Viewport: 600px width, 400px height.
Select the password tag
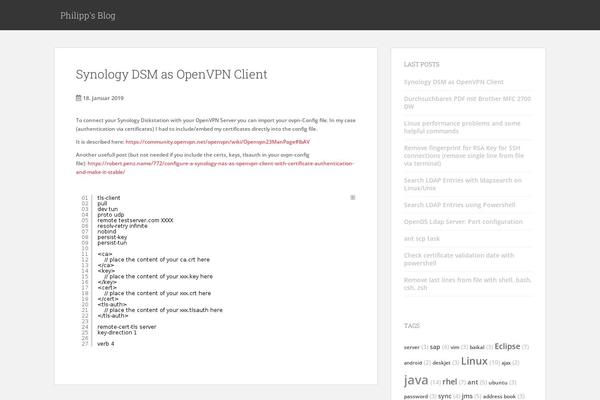point(416,397)
